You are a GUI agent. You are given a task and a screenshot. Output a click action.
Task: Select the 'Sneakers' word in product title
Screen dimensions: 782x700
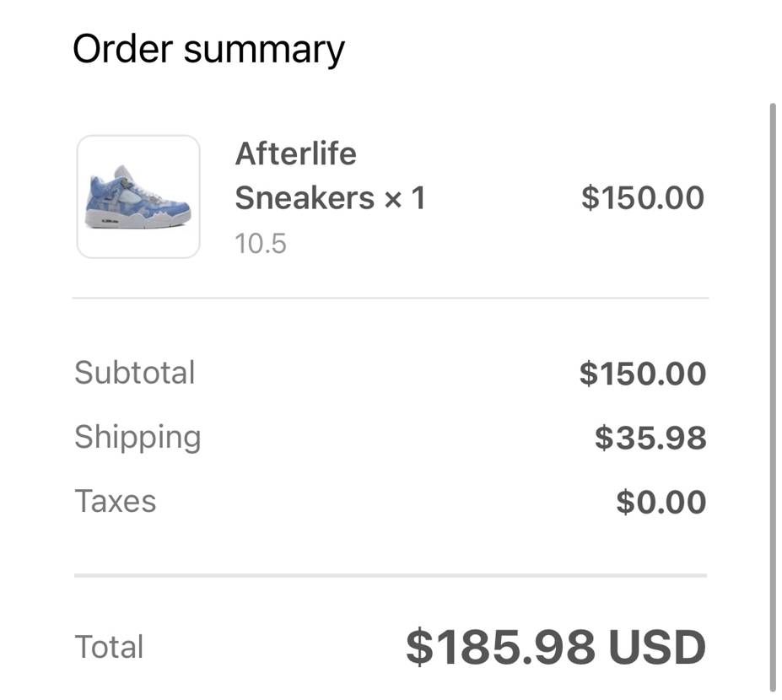[x=305, y=198]
